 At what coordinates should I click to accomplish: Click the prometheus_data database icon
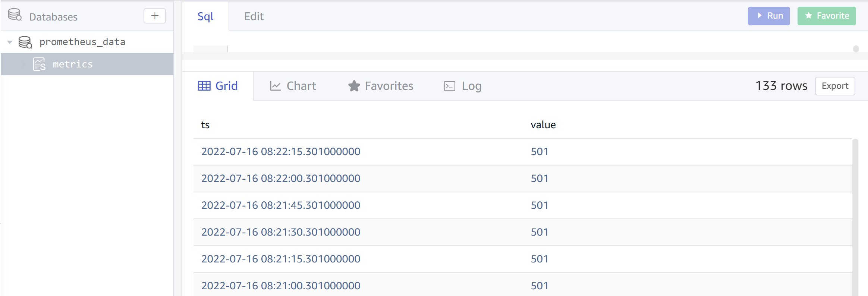25,42
